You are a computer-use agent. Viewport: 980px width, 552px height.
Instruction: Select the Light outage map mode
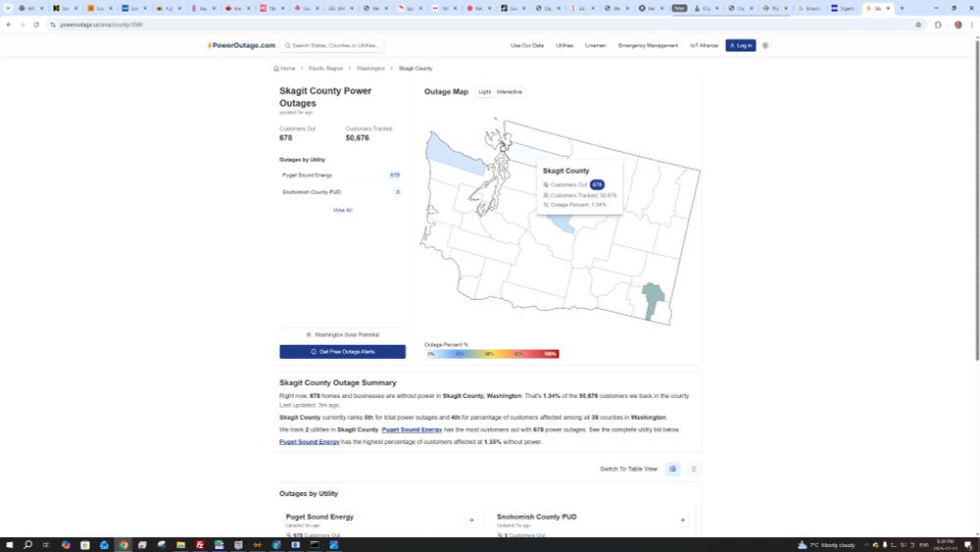(484, 92)
